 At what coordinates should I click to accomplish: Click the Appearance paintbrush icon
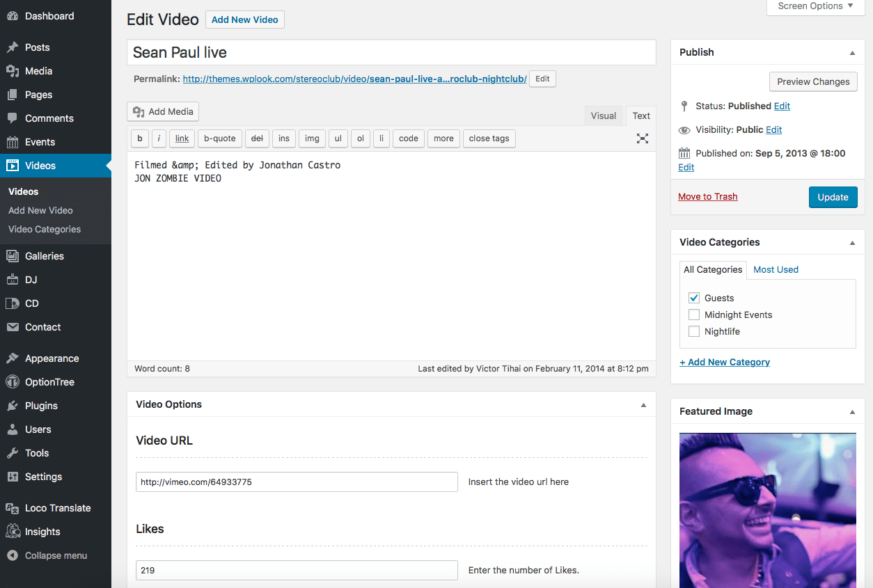pyautogui.click(x=13, y=358)
